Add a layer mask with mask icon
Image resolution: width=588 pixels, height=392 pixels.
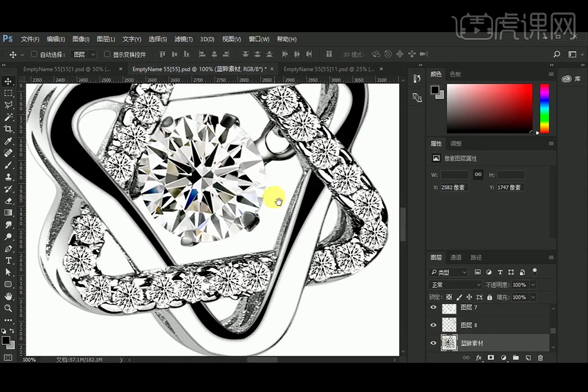point(491,358)
